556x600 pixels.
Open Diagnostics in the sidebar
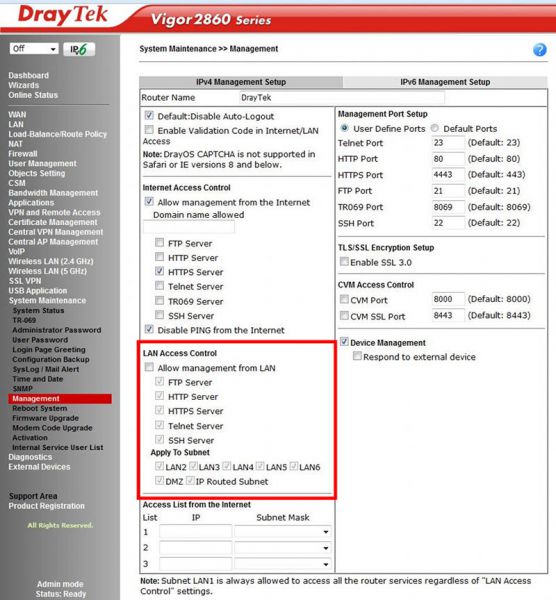coord(30,457)
